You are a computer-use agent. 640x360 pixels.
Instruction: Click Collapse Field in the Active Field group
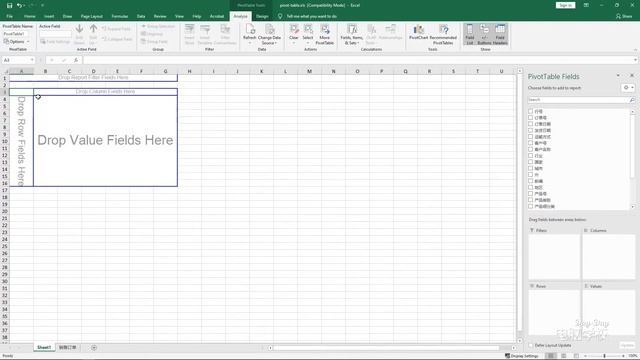pos(117,39)
